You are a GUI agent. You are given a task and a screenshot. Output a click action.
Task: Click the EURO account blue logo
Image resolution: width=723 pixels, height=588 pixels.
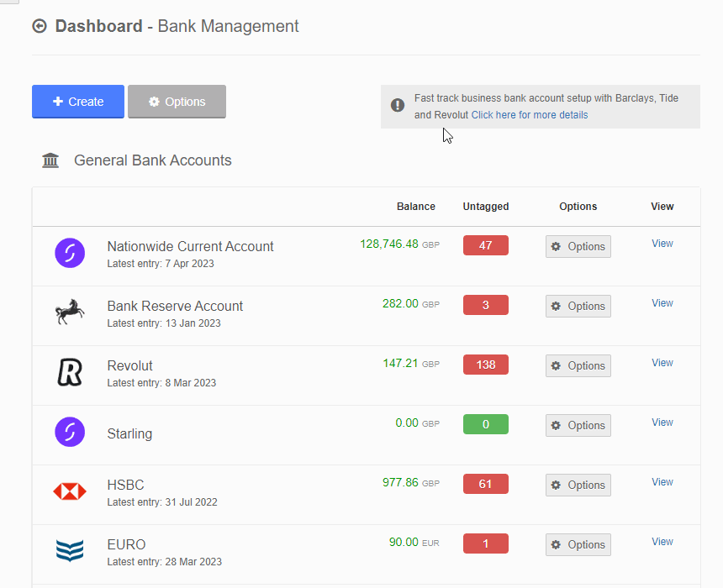[x=70, y=551]
